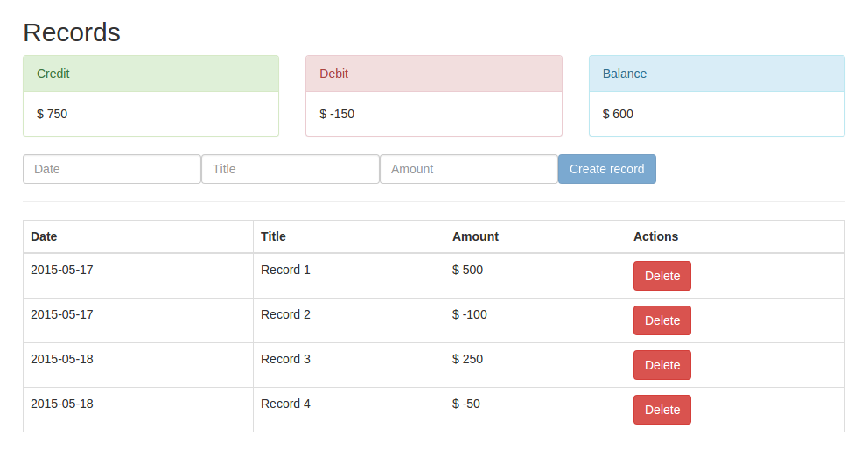This screenshot has width=868, height=450.
Task: Click the Amount column header
Action: click(x=475, y=236)
